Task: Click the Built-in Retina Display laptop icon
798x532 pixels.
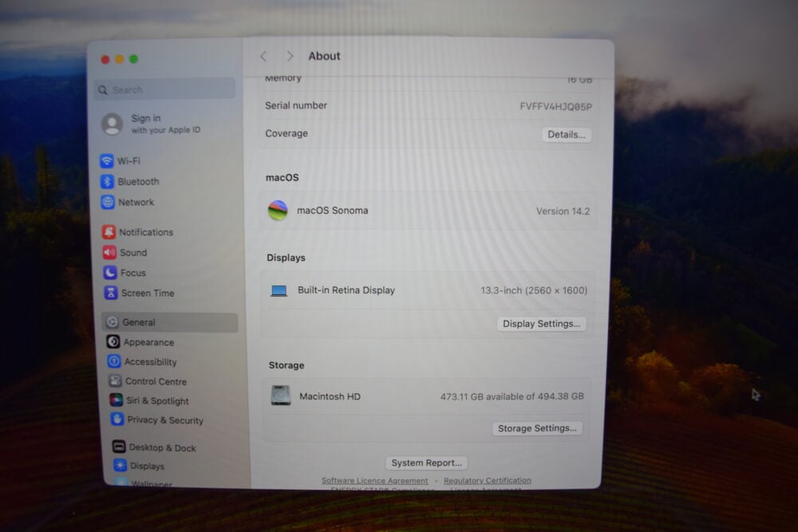Action: 279,291
